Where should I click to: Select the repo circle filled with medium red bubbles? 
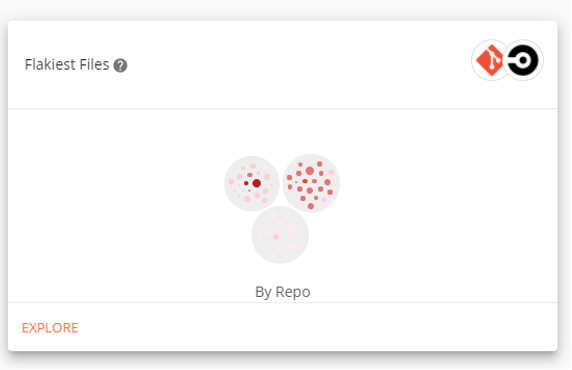pyautogui.click(x=311, y=183)
